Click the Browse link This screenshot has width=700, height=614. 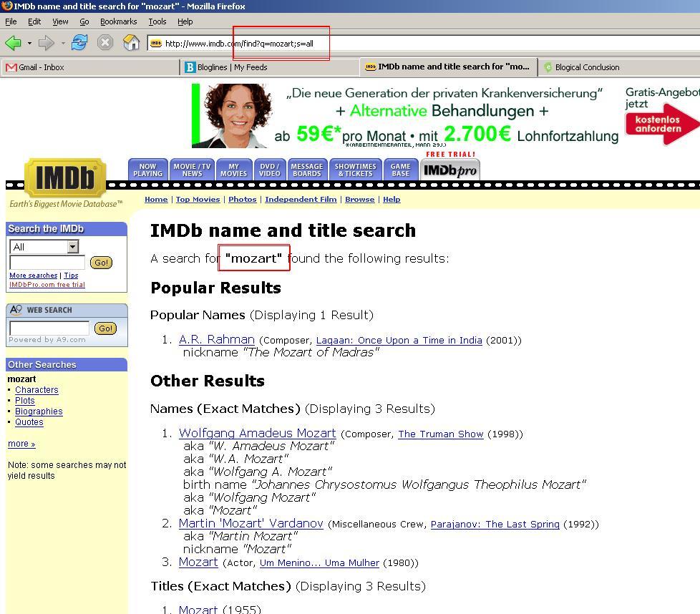coord(360,200)
